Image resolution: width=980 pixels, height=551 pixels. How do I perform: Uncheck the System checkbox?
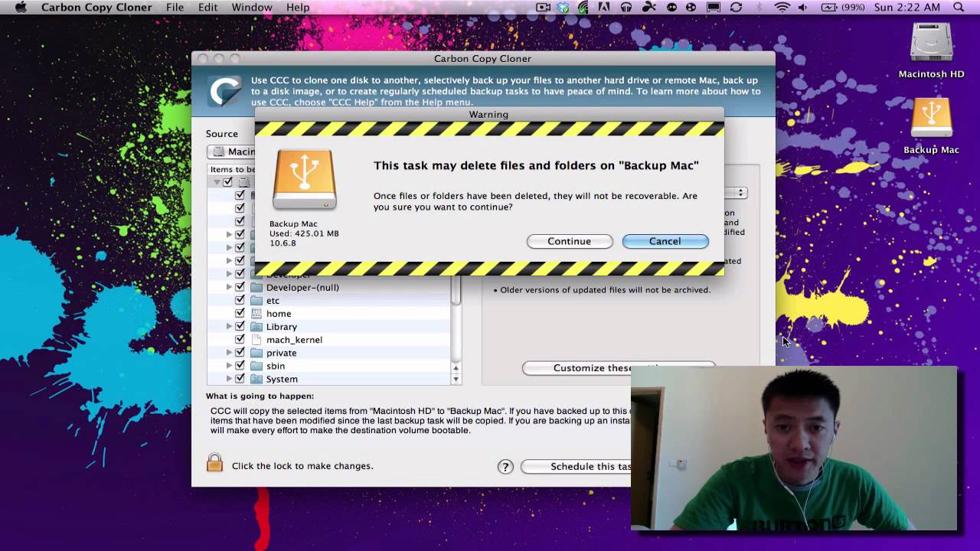[240, 378]
